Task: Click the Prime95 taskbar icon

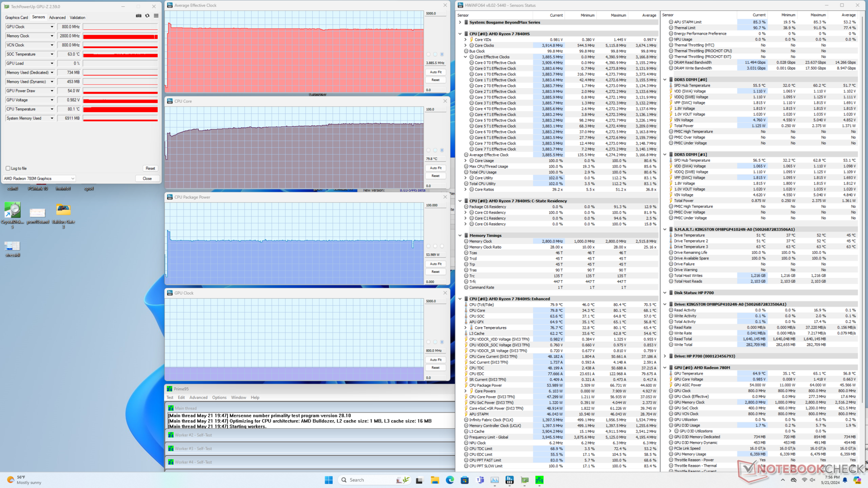Action: click(x=539, y=480)
